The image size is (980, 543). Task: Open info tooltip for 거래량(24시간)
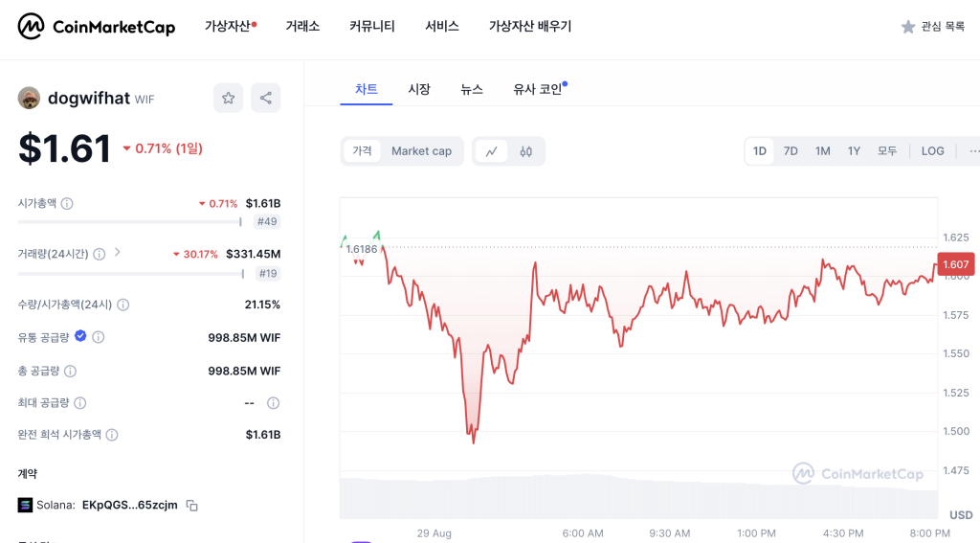tap(99, 254)
